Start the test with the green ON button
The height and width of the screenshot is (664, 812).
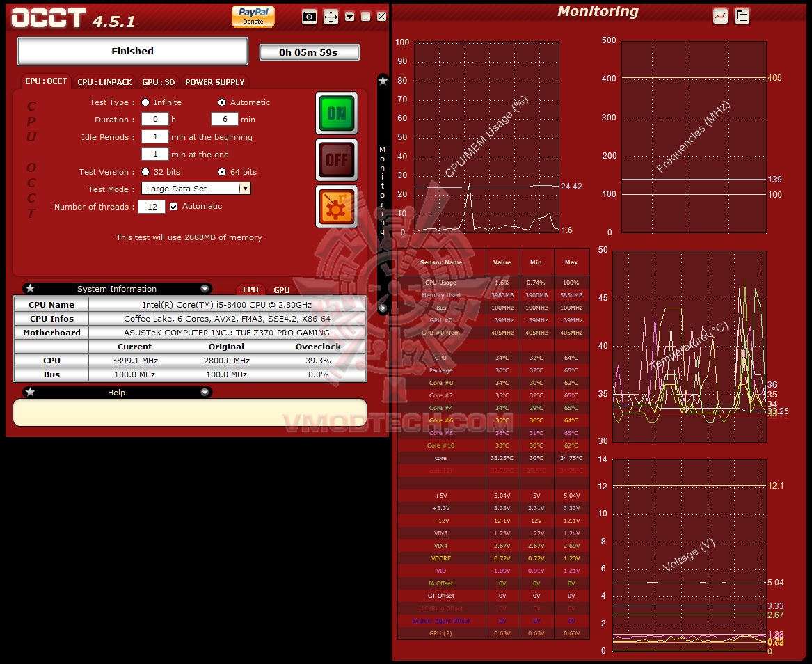coord(337,113)
